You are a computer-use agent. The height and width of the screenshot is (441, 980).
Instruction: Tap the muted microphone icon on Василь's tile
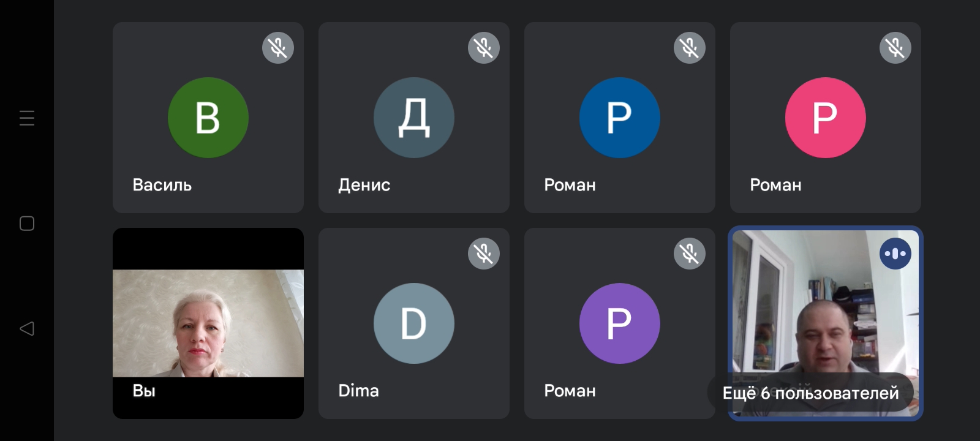tap(278, 48)
